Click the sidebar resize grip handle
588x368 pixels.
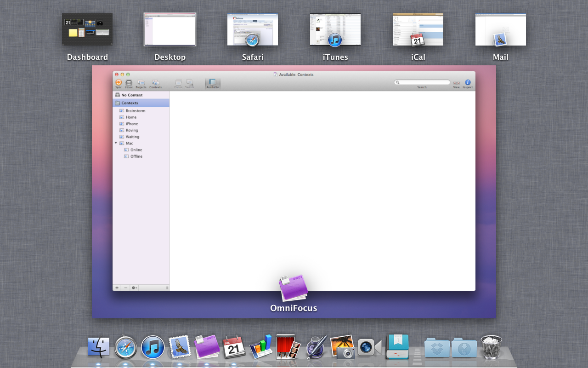pyautogui.click(x=167, y=288)
